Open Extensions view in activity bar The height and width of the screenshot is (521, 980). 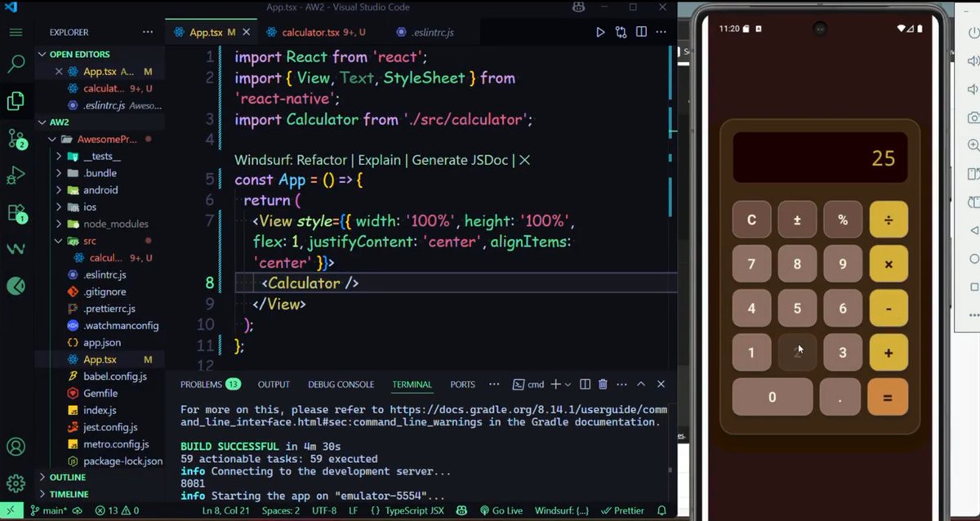coord(16,212)
